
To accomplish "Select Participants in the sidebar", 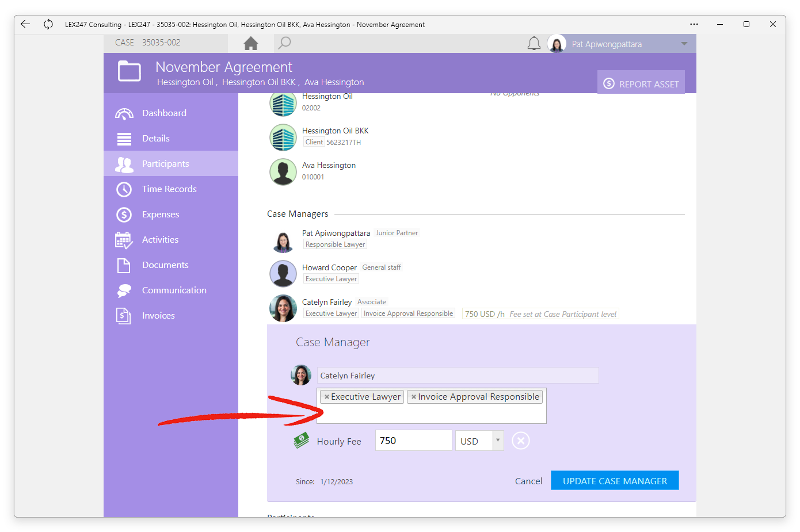I will point(171,164).
